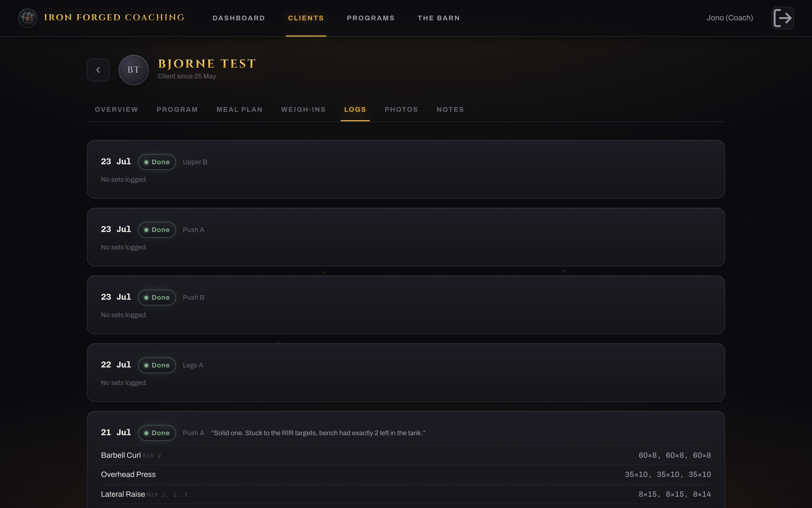Click the Bjorne Test client name
812x508 pixels.
[x=207, y=64]
